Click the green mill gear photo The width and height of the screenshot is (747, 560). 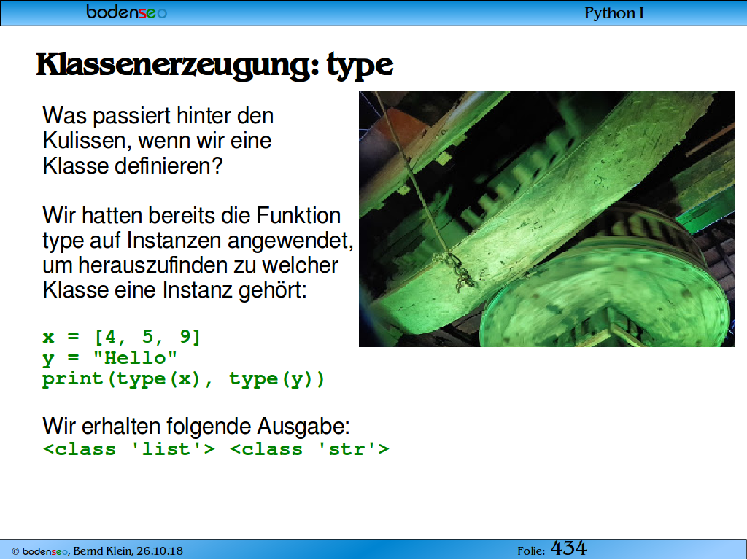click(547, 219)
